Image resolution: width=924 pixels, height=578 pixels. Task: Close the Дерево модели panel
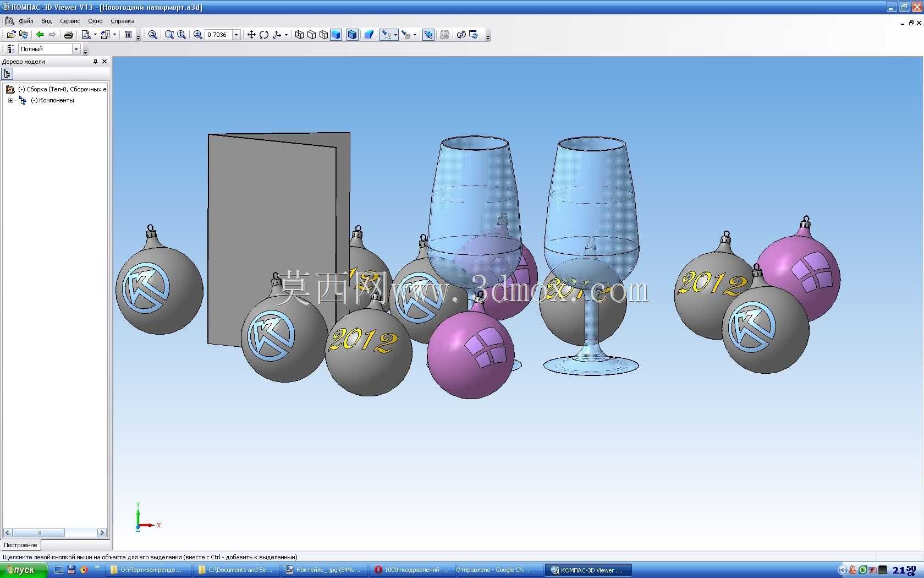[x=105, y=62]
